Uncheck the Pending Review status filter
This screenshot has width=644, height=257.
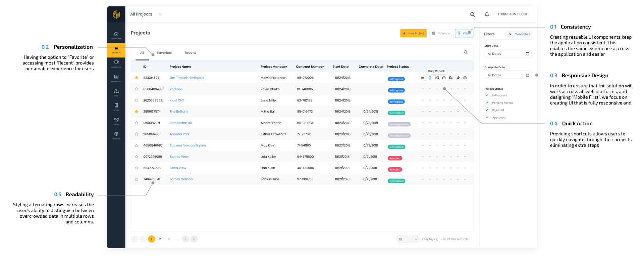[x=487, y=102]
